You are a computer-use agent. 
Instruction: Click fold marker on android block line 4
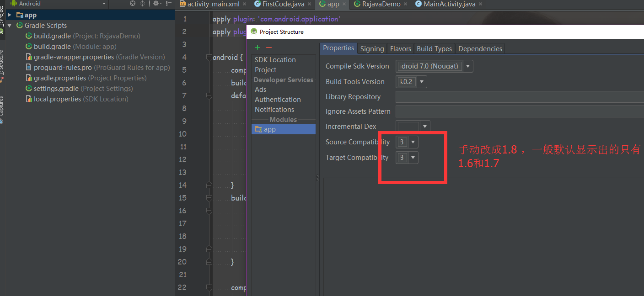click(x=209, y=57)
